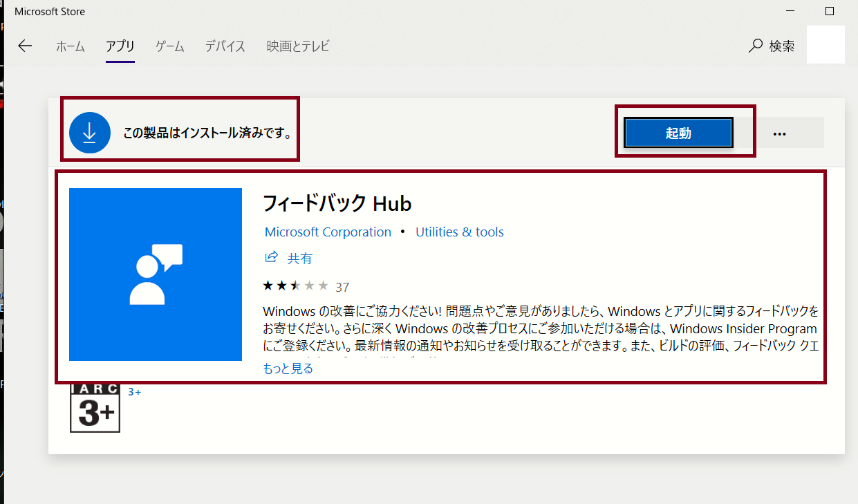858x504 pixels.
Task: Open the ゲーム tab
Action: click(169, 46)
